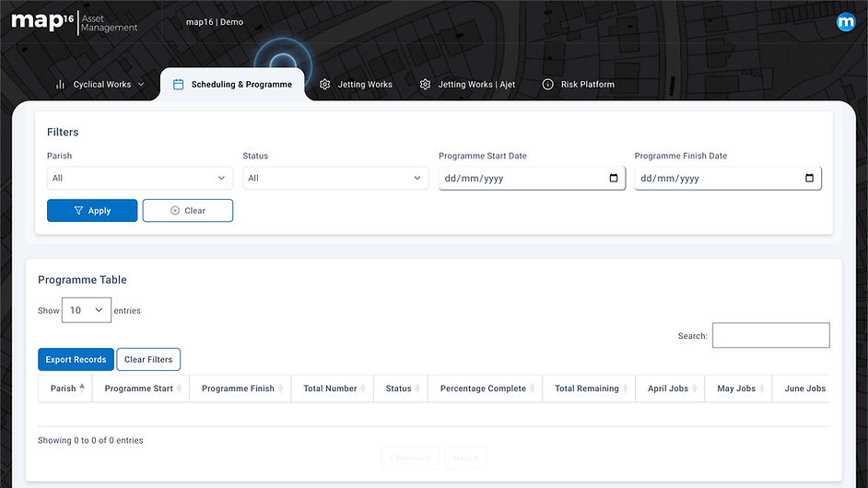The height and width of the screenshot is (488, 868).
Task: Sort by April Jobs column arrows
Action: tap(694, 389)
